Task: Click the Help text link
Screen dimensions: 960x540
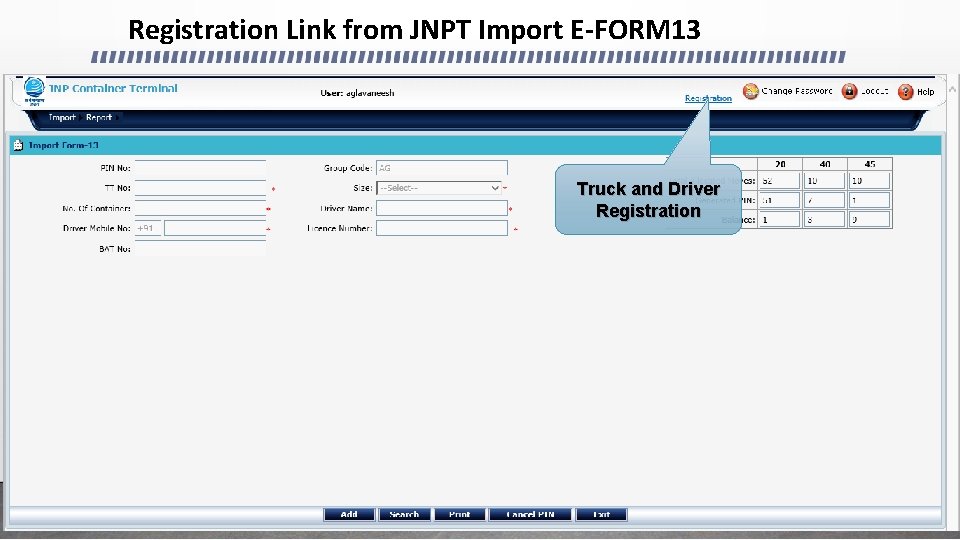Action: (x=925, y=92)
